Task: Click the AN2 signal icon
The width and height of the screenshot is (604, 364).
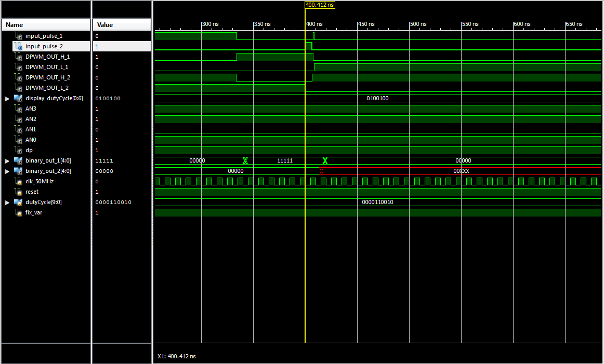Action: (18, 119)
